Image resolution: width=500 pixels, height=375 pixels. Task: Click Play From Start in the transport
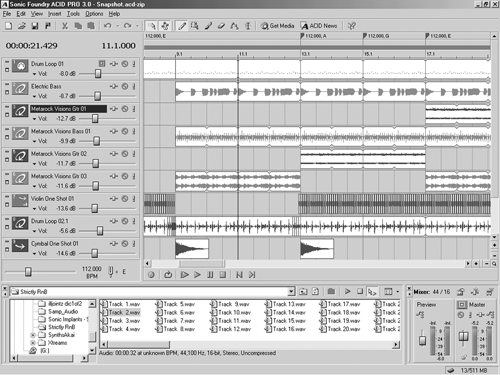pyautogui.click(x=184, y=275)
